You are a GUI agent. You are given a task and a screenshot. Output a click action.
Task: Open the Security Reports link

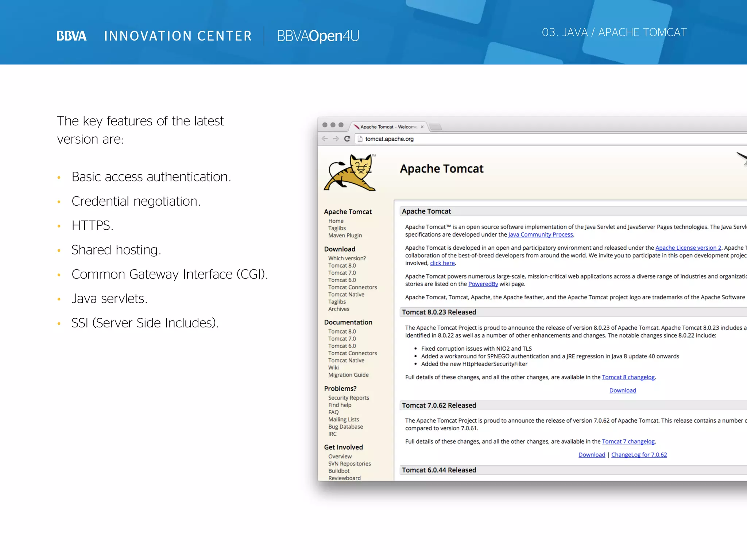[349, 398]
